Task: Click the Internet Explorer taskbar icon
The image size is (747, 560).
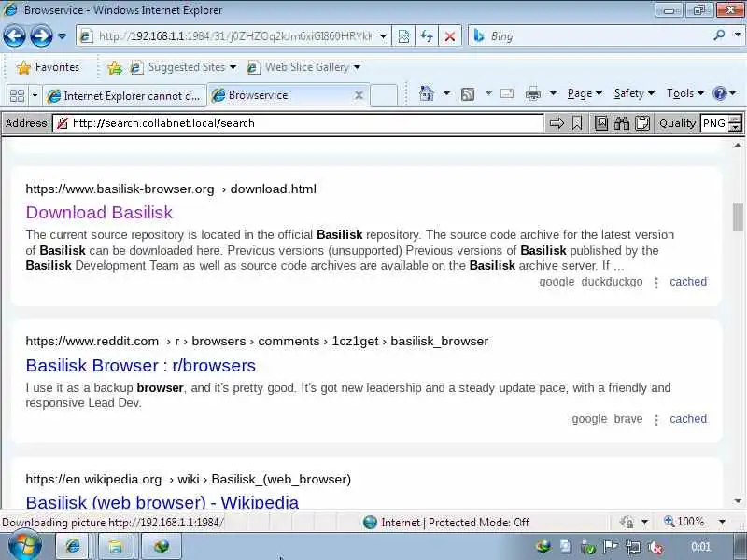Action: point(73,546)
